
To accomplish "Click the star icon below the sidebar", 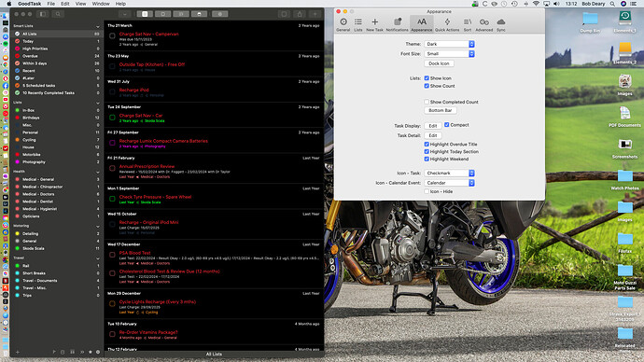I will pyautogui.click(x=91, y=352).
